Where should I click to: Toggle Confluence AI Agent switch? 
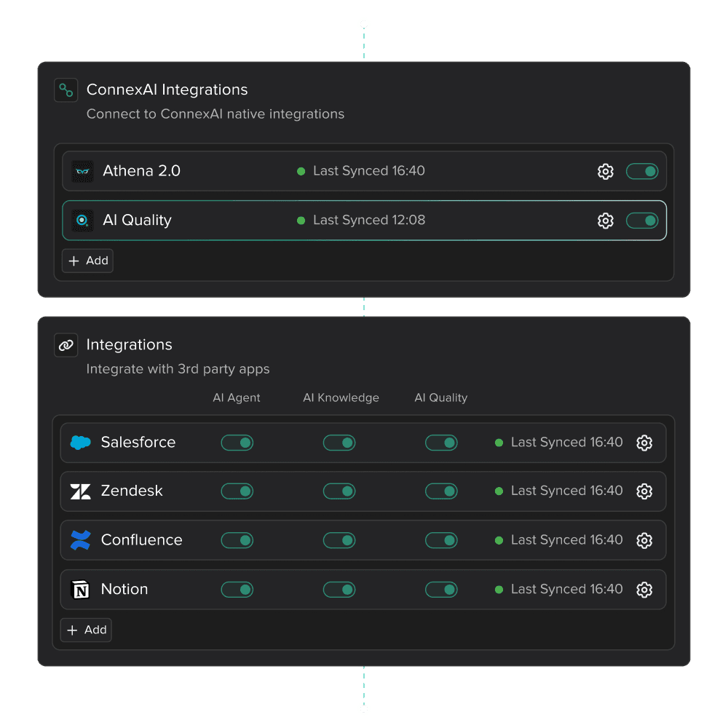coord(237,540)
